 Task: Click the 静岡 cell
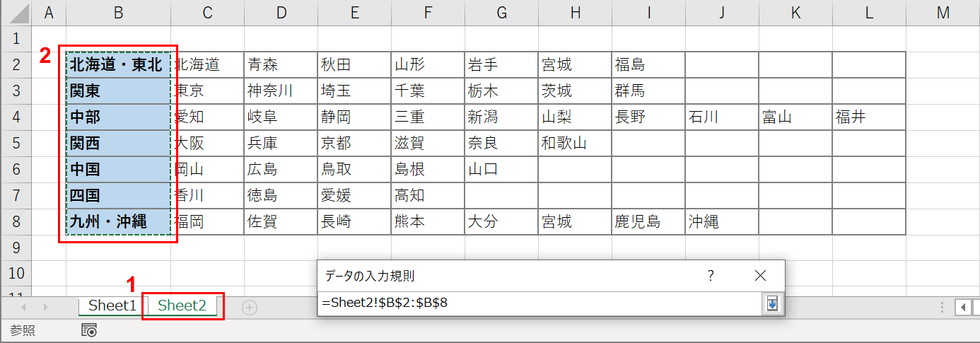pos(354,117)
